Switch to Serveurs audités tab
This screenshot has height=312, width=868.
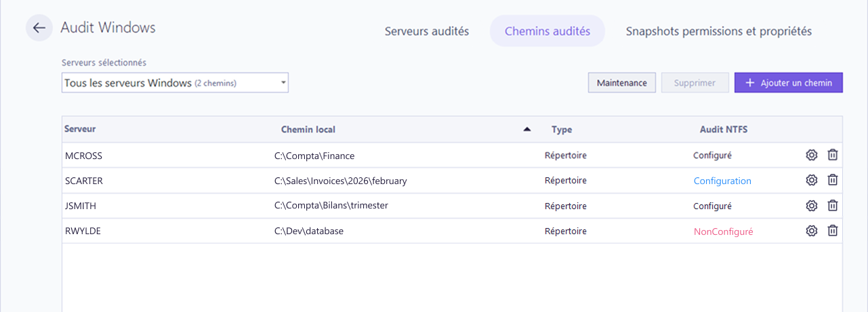point(427,31)
